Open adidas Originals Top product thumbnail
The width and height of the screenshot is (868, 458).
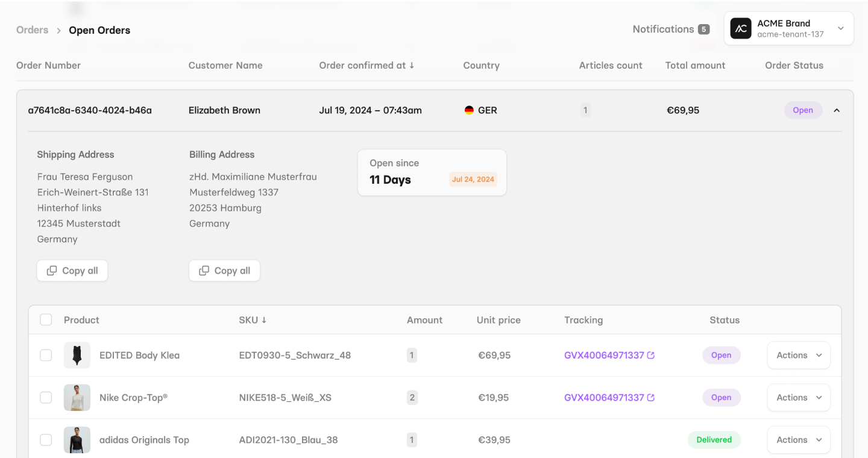[x=77, y=440]
